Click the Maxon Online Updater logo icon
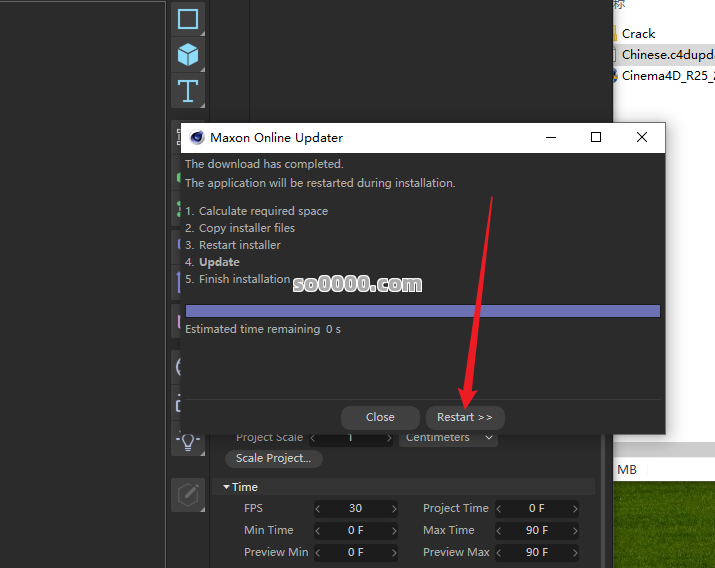The width and height of the screenshot is (715, 568). [x=196, y=138]
